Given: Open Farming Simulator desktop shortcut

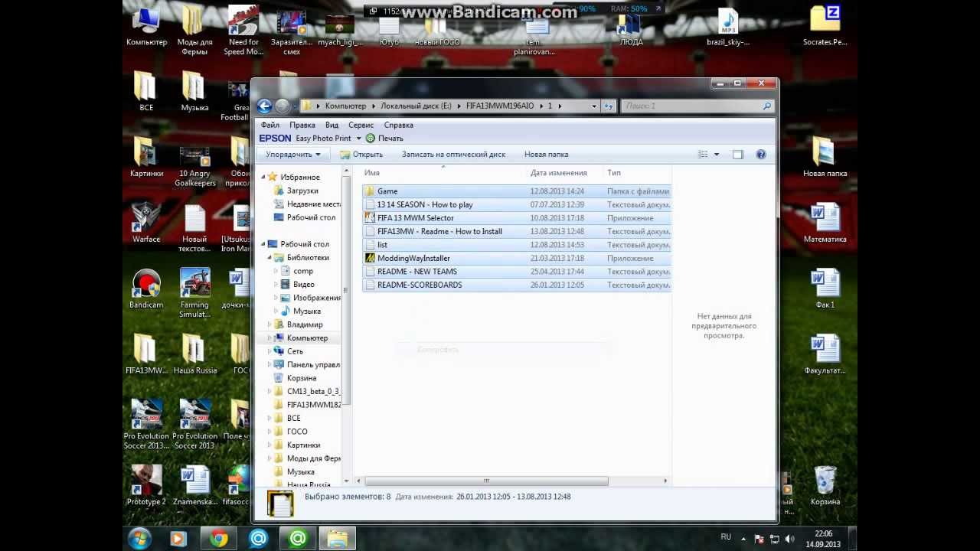Looking at the screenshot, I should 194,293.
